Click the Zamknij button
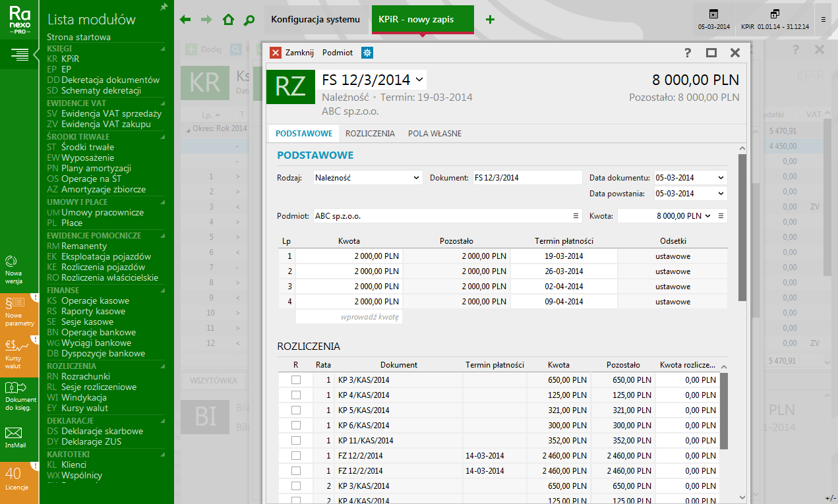The height and width of the screenshot is (504, 838). [292, 53]
